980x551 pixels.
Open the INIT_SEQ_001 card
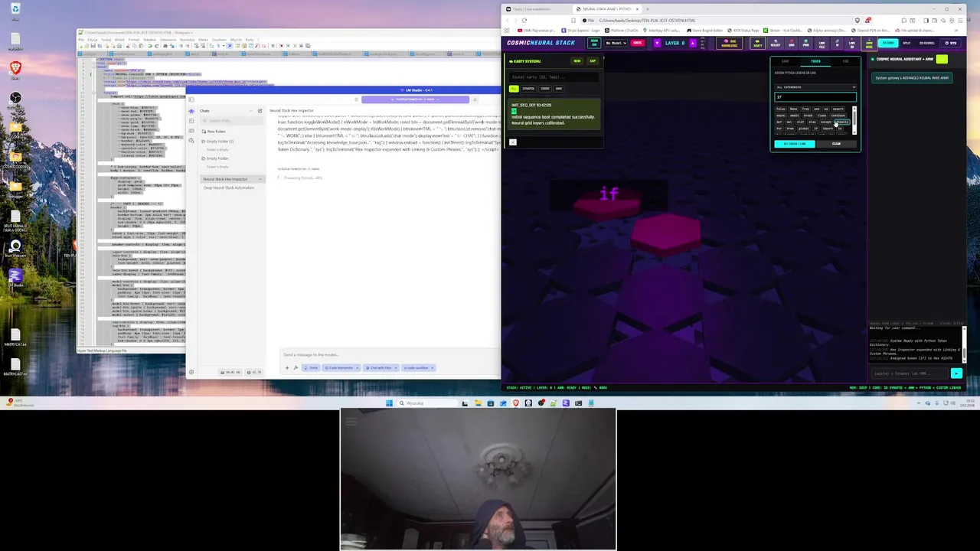click(553, 115)
